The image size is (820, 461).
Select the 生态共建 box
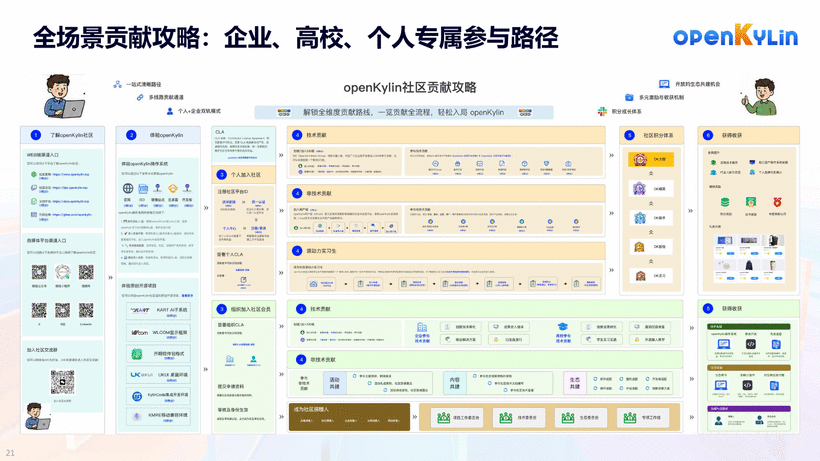(x=574, y=383)
